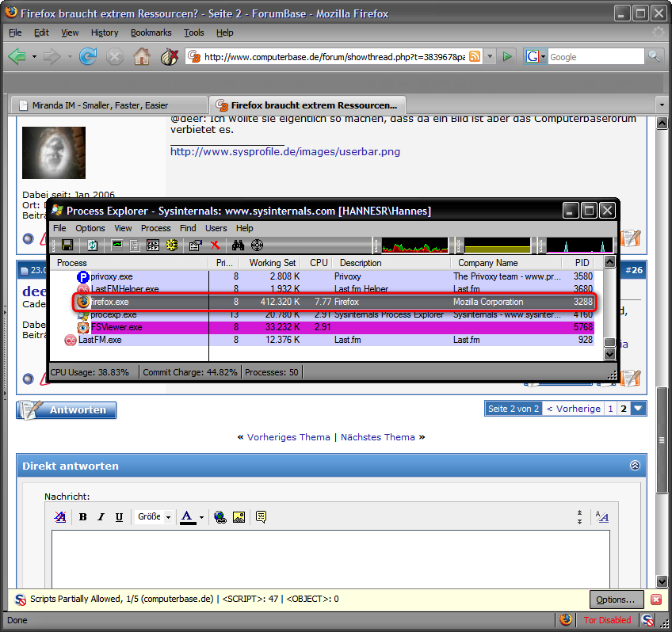Click text color A swatch in editor

click(x=187, y=517)
